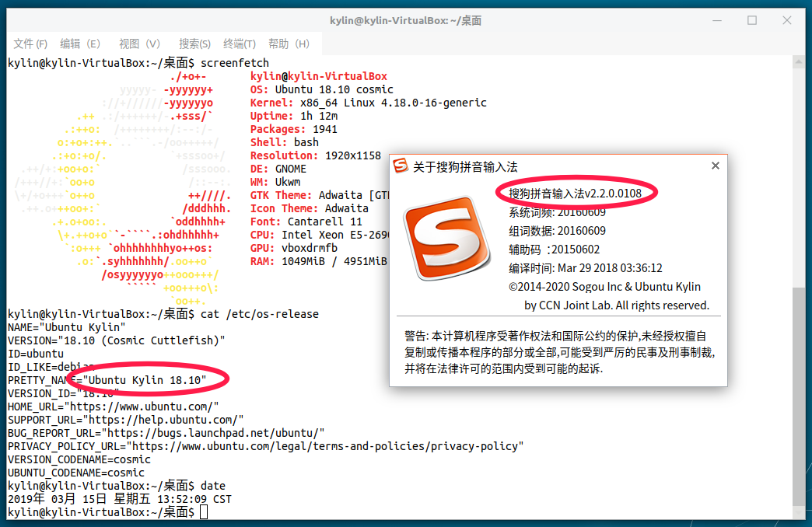The width and height of the screenshot is (812, 527).
Task: Click the line "UBUNTU_CODENAME=cosmic"
Action: coord(76,473)
